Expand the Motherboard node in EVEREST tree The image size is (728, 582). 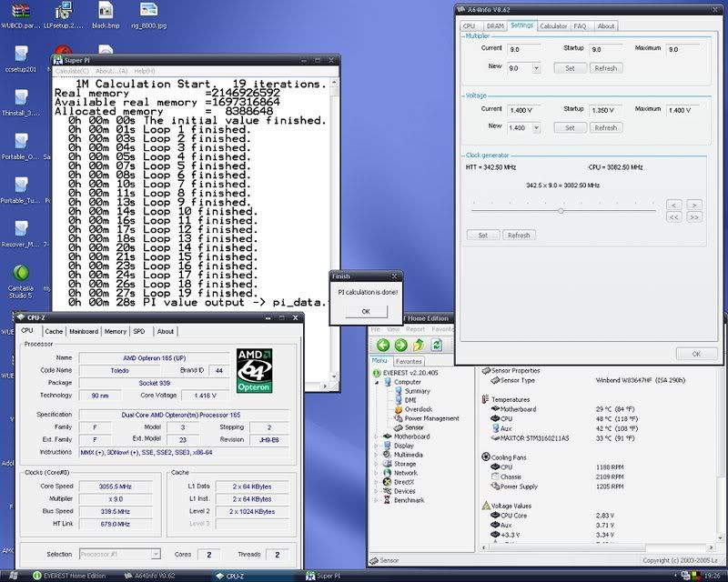[377, 436]
